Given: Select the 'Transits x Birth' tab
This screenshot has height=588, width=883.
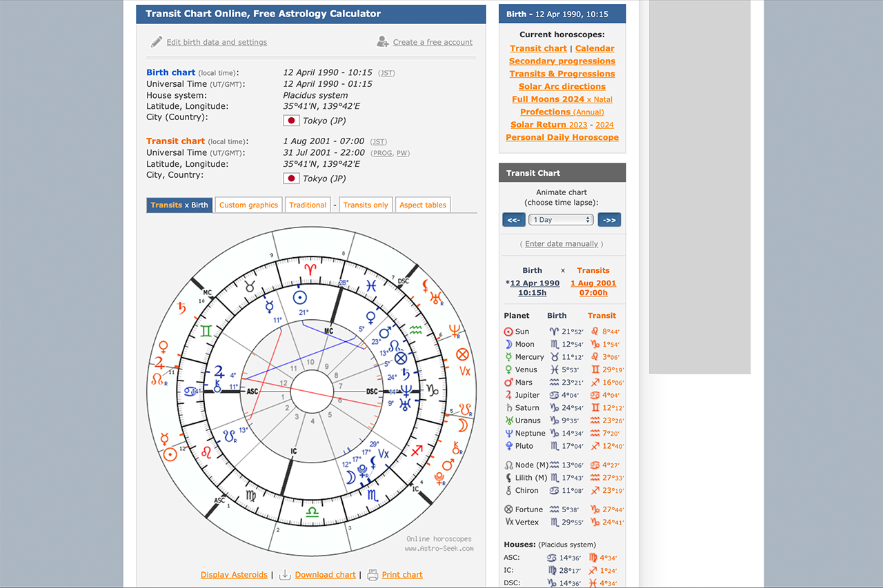Looking at the screenshot, I should 179,205.
